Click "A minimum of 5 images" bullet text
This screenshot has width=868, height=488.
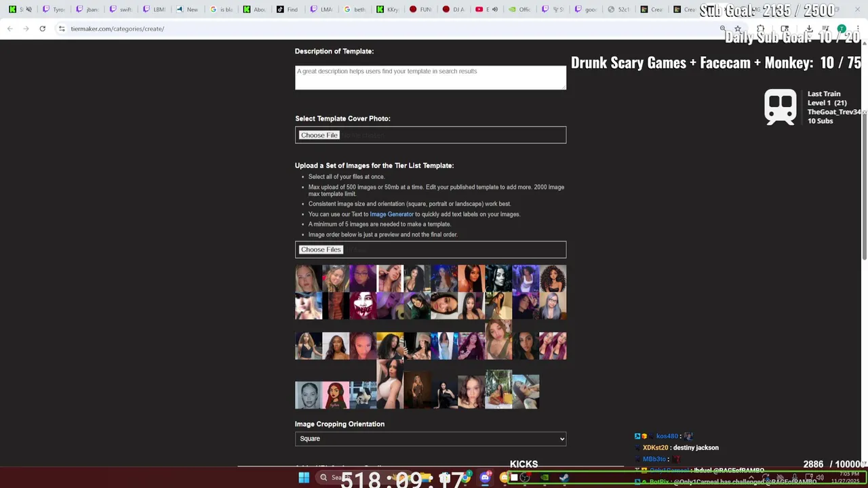380,224
